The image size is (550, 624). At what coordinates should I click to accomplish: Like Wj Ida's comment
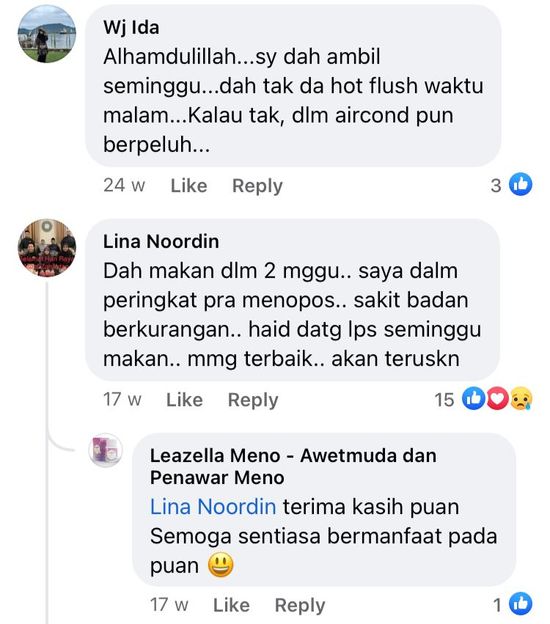[189, 185]
